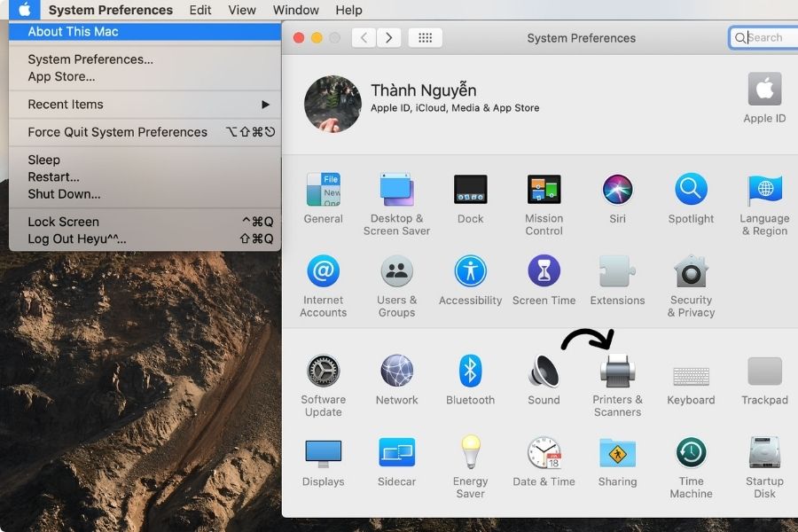
Task: Choose App Store… from Apple menu
Action: click(x=145, y=77)
